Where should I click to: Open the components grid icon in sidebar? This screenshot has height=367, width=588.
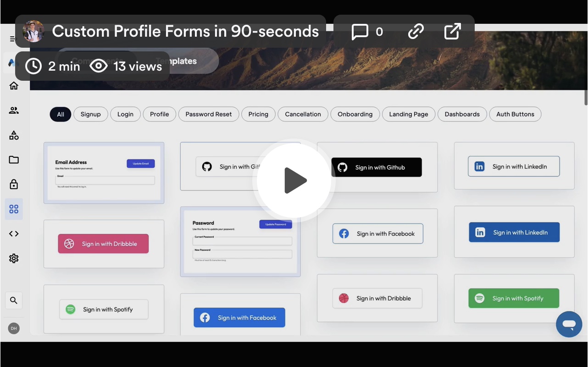click(14, 209)
